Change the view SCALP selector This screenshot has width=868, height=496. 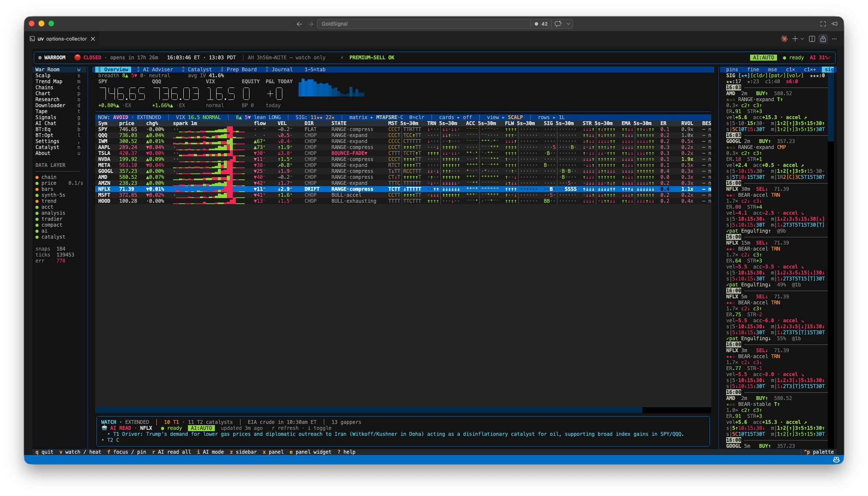[504, 117]
